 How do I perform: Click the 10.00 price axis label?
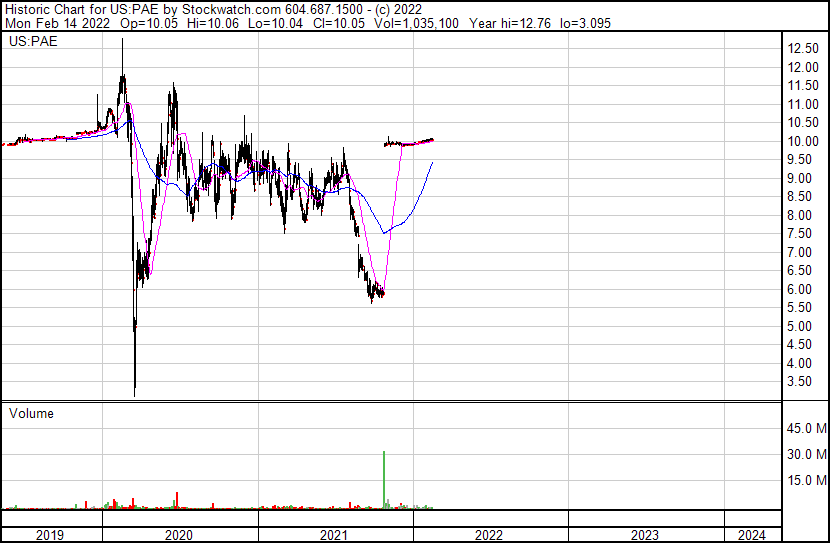coord(803,141)
